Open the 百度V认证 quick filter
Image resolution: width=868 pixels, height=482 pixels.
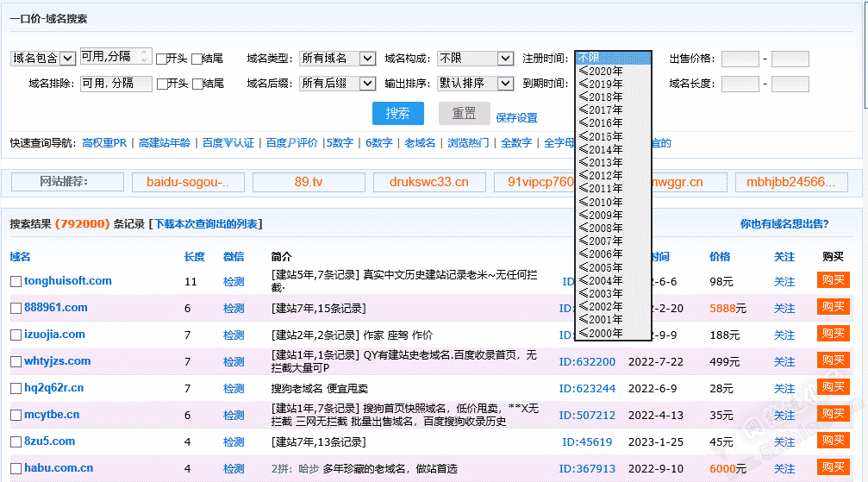pos(228,143)
